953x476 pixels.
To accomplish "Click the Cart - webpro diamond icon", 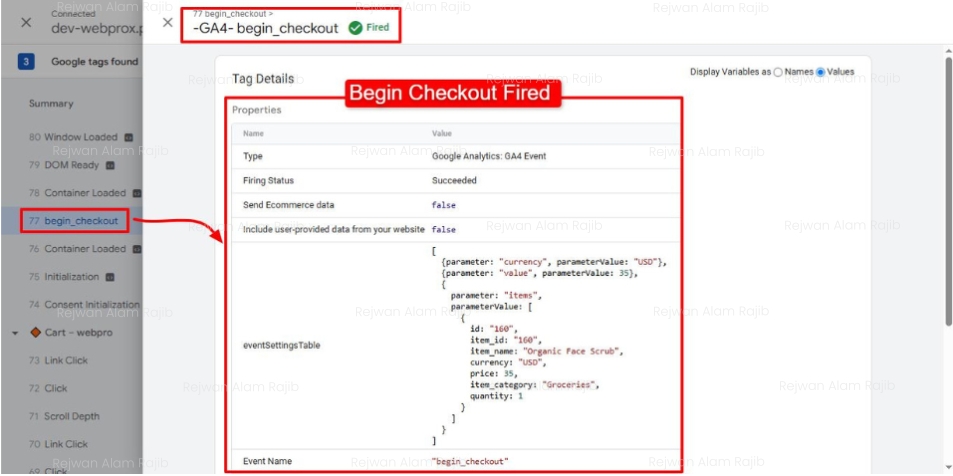I will [36, 332].
